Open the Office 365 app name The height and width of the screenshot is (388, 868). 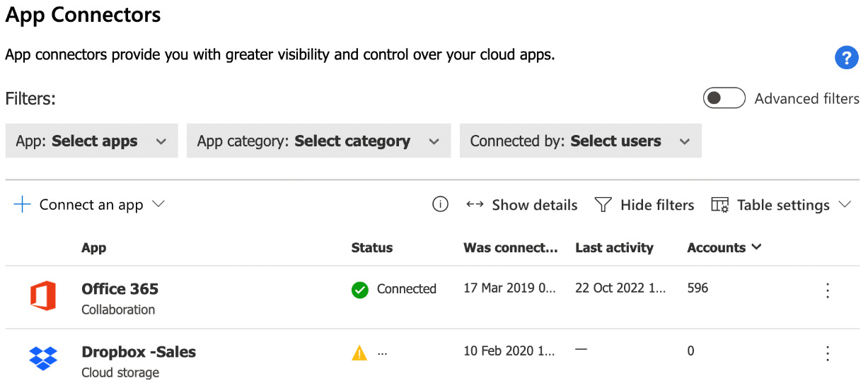click(120, 289)
